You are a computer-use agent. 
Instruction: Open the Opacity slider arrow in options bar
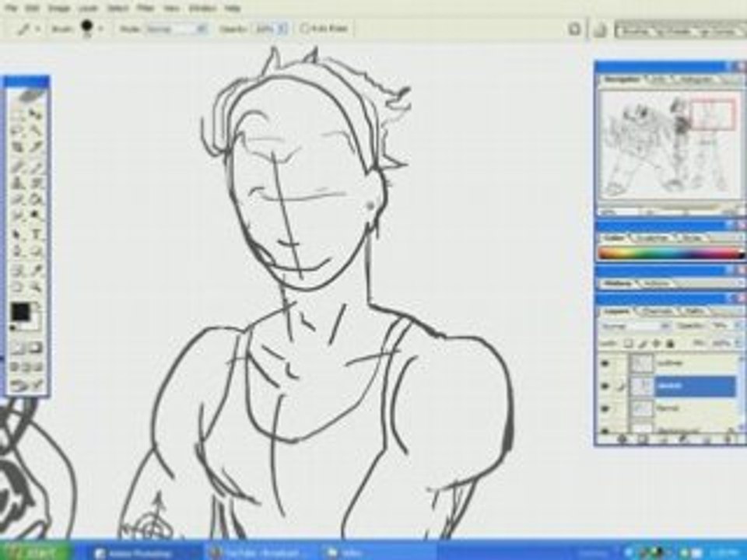pyautogui.click(x=282, y=29)
